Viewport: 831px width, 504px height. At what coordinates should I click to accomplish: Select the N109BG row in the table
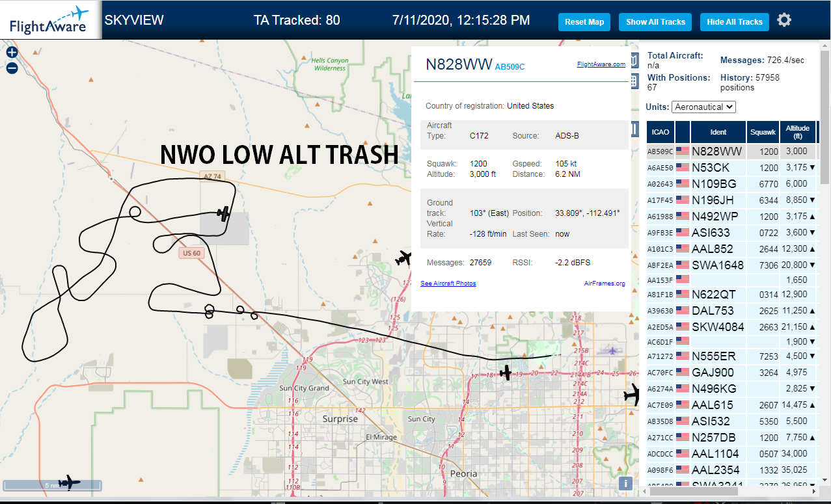731,184
